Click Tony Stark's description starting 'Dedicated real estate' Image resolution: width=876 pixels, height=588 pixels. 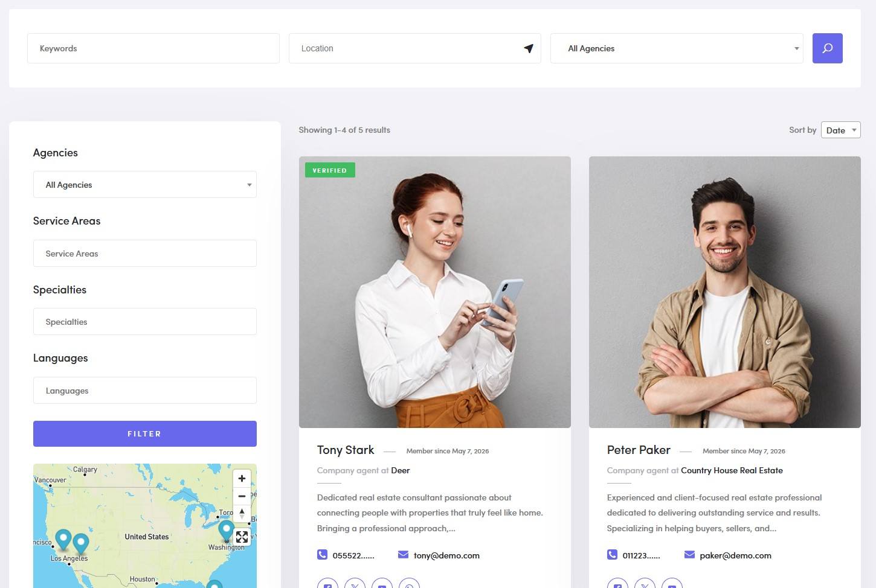tap(430, 513)
